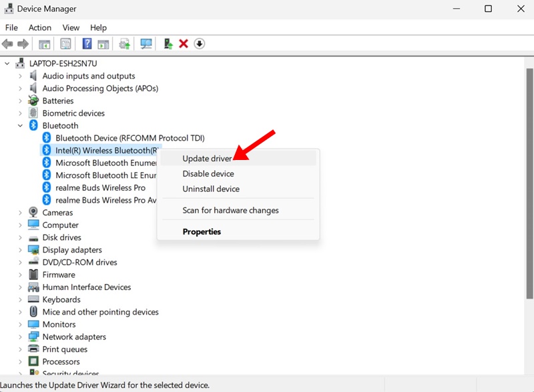This screenshot has height=392, width=534.
Task: Open Properties toolbar icon
Action: click(65, 44)
